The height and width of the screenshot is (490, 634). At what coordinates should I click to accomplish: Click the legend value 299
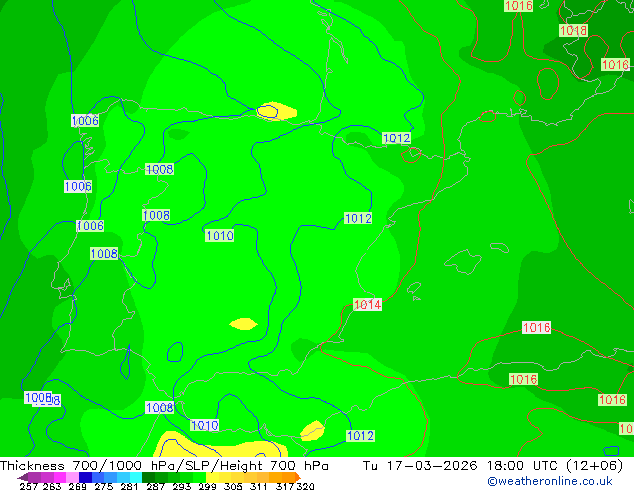pyautogui.click(x=207, y=486)
